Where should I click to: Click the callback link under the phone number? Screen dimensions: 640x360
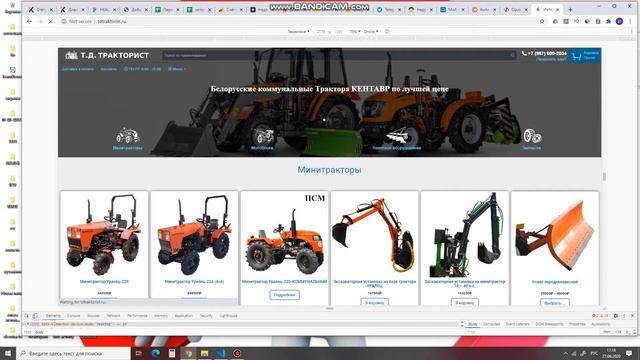click(551, 59)
